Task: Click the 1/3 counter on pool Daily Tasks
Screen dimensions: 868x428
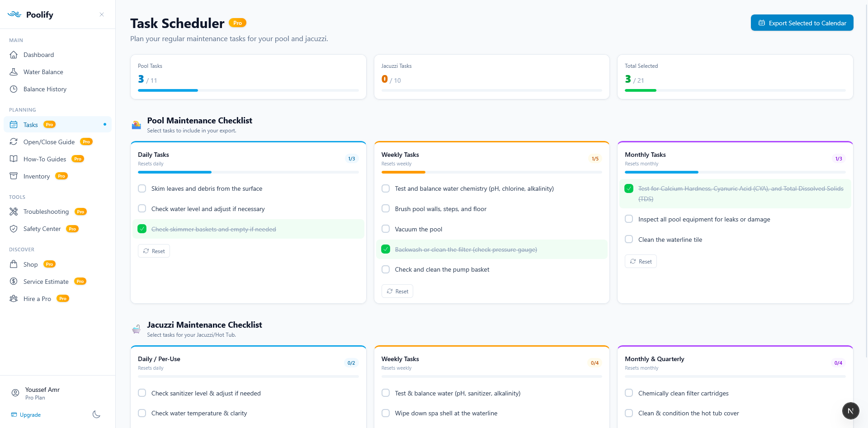Action: pos(351,159)
